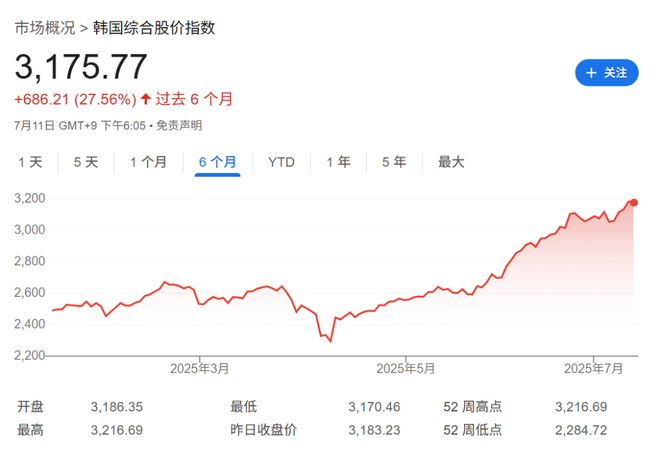The height and width of the screenshot is (450, 660).
Task: Show the 1个月 chart range
Action: (x=148, y=161)
